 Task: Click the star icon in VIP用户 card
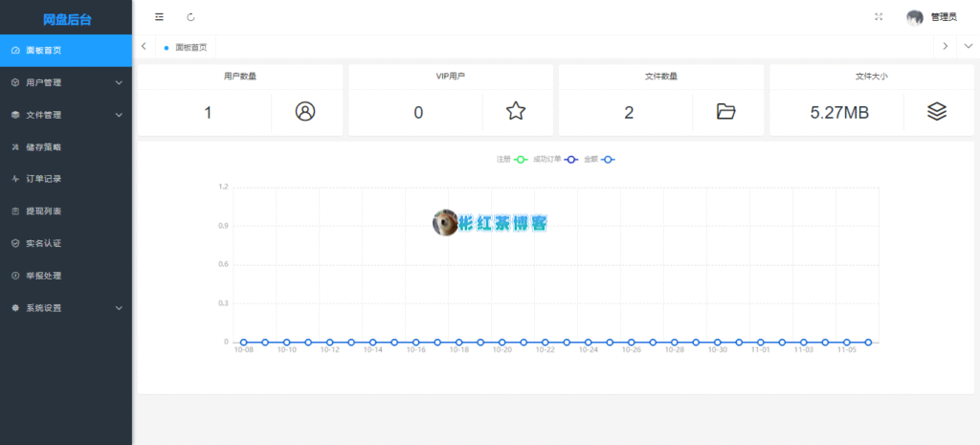[516, 112]
